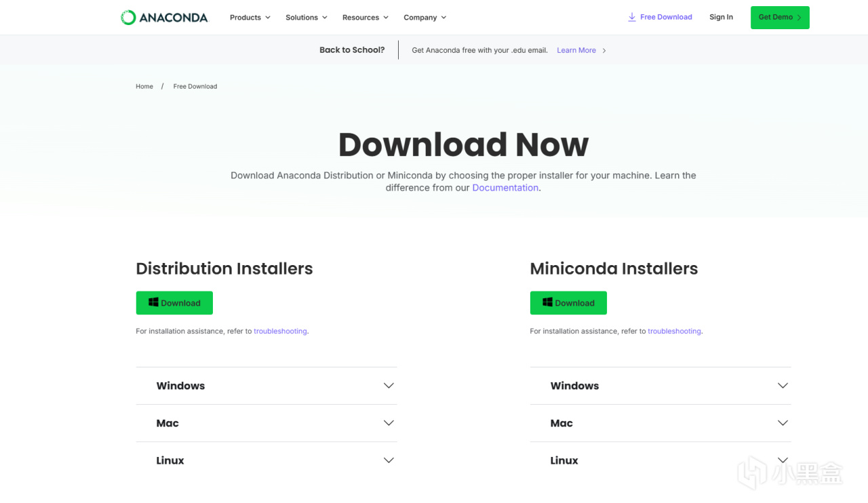The image size is (868, 503).
Task: Click the Distribution Installers heading
Action: point(224,268)
